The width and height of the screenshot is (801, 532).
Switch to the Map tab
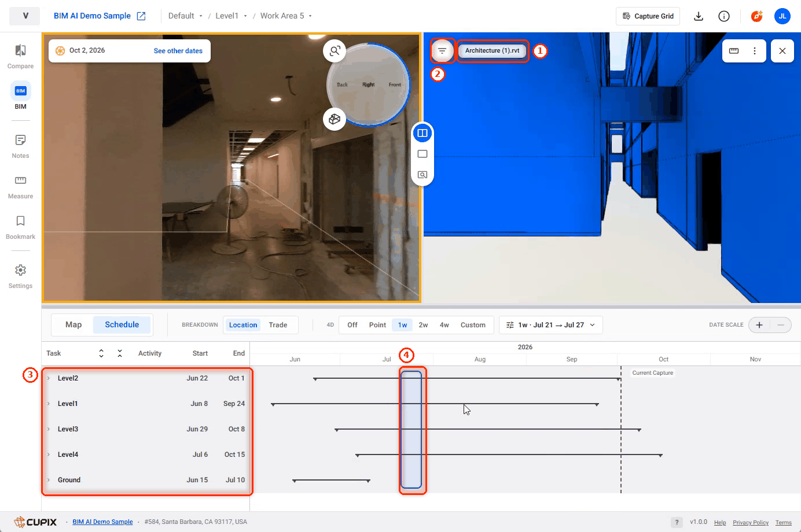coord(74,324)
